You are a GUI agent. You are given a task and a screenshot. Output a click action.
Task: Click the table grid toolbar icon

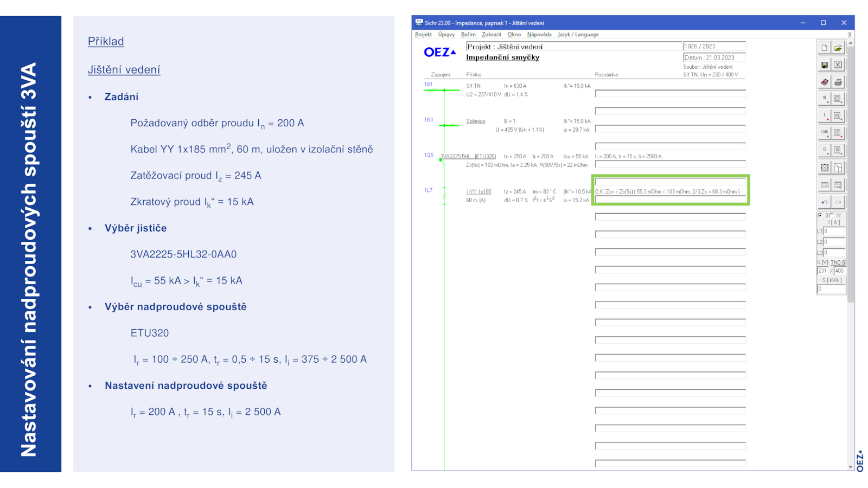824,185
